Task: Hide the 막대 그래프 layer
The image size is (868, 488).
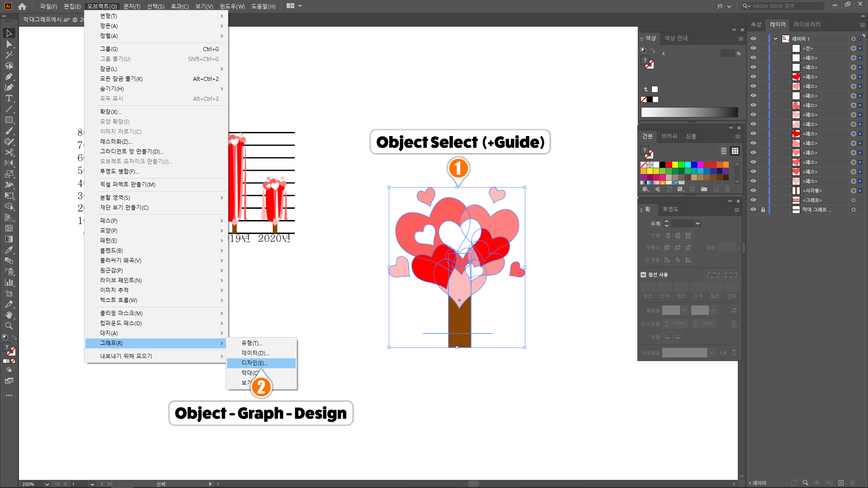Action: [x=753, y=210]
